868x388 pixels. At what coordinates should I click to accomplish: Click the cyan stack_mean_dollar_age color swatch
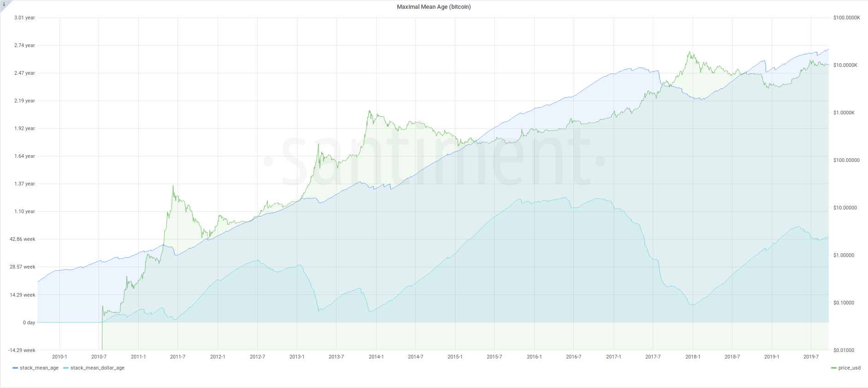[x=66, y=368]
